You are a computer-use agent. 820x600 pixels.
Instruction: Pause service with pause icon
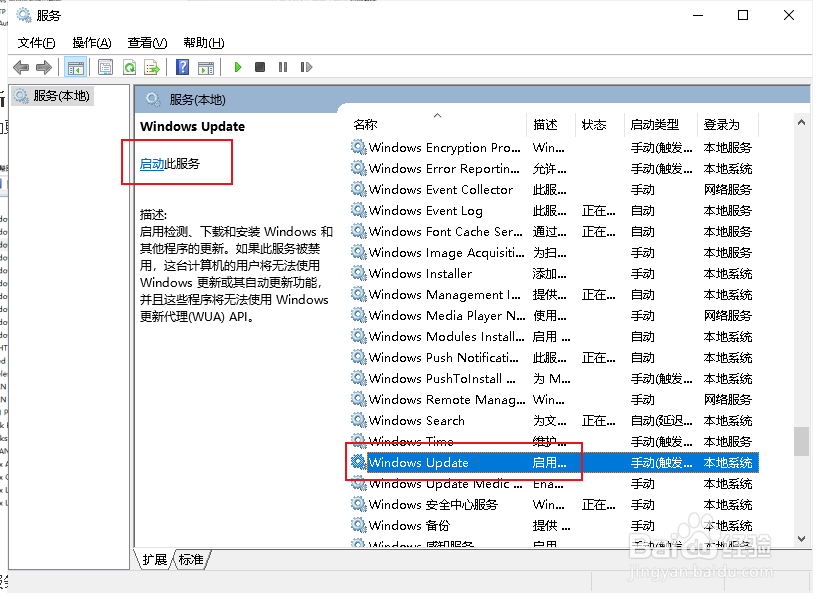[283, 67]
